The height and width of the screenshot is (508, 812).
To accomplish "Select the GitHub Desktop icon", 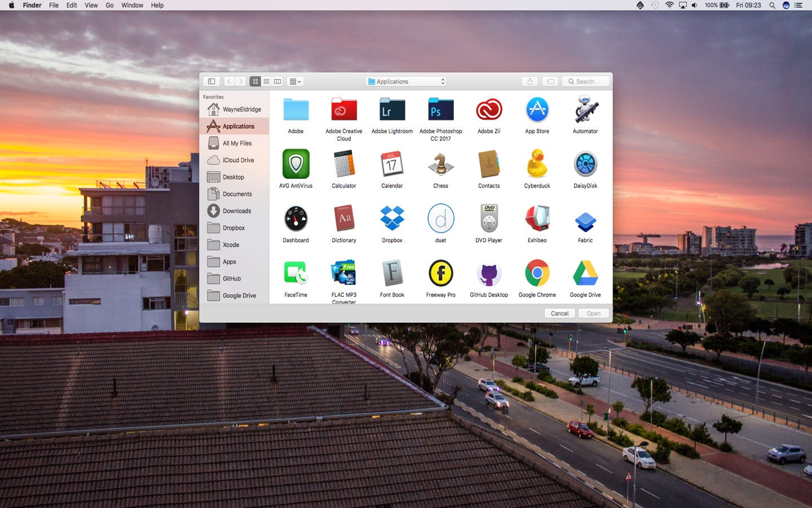I will point(489,274).
